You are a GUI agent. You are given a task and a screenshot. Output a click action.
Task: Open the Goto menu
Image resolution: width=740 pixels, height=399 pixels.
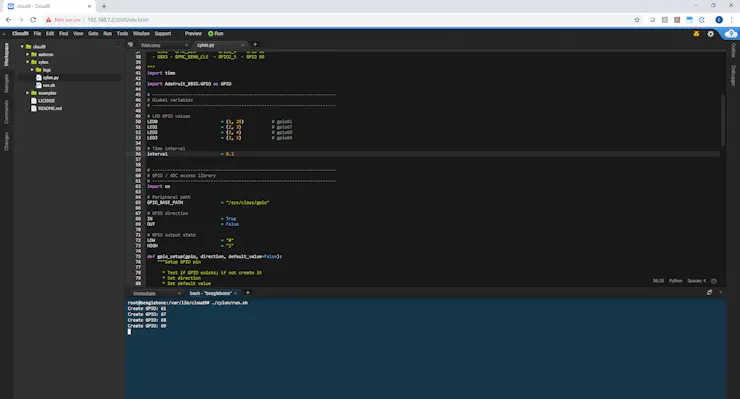tap(93, 34)
